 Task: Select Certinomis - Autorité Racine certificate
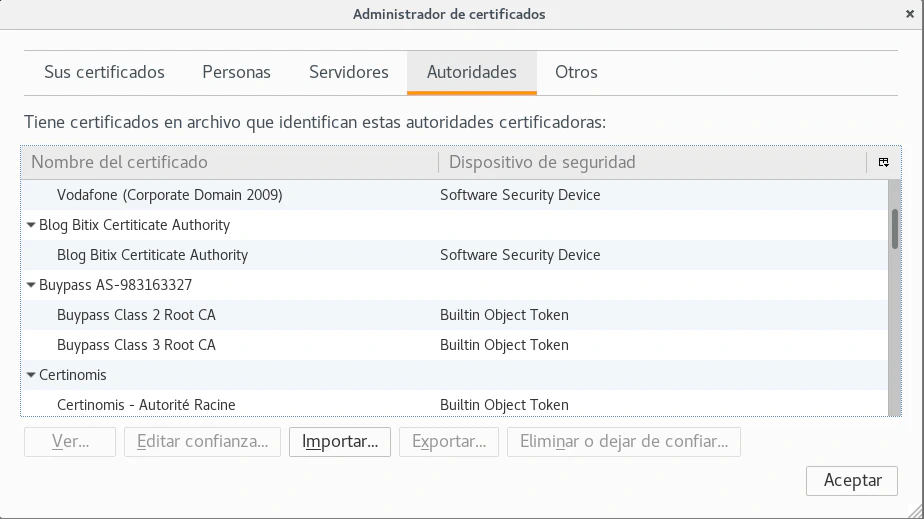pos(146,405)
